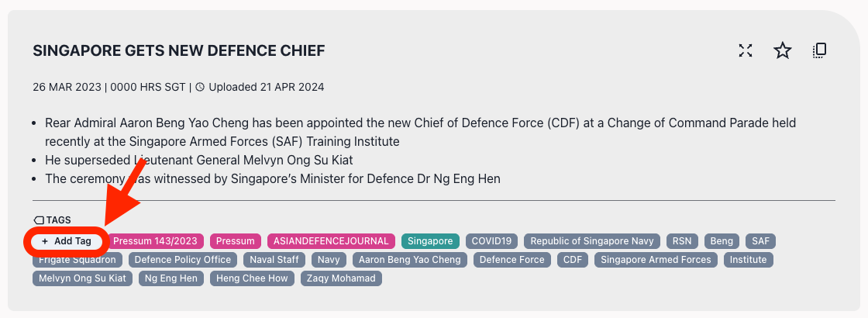Viewport: 868px width, 318px height.
Task: Click the pink Pressum tag
Action: [235, 241]
